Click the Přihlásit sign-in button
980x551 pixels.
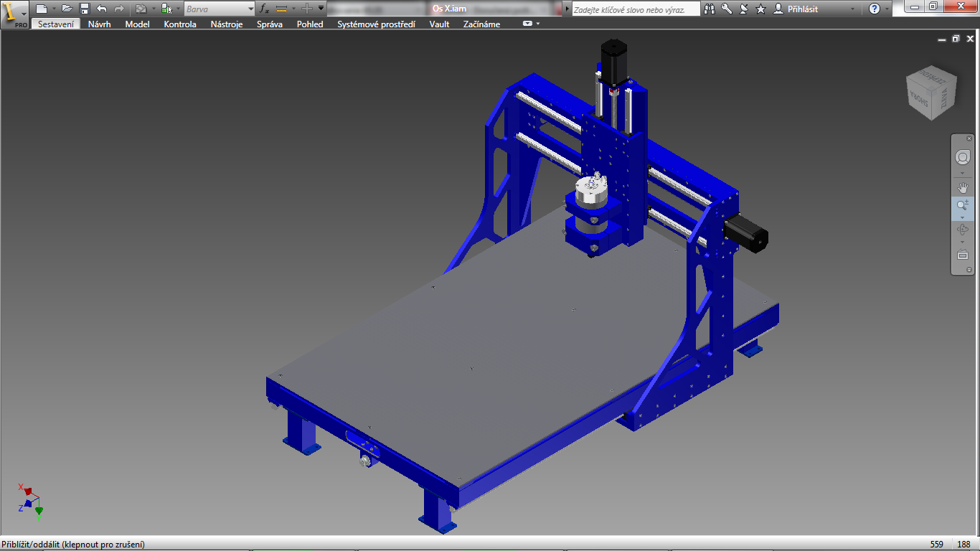tap(803, 9)
